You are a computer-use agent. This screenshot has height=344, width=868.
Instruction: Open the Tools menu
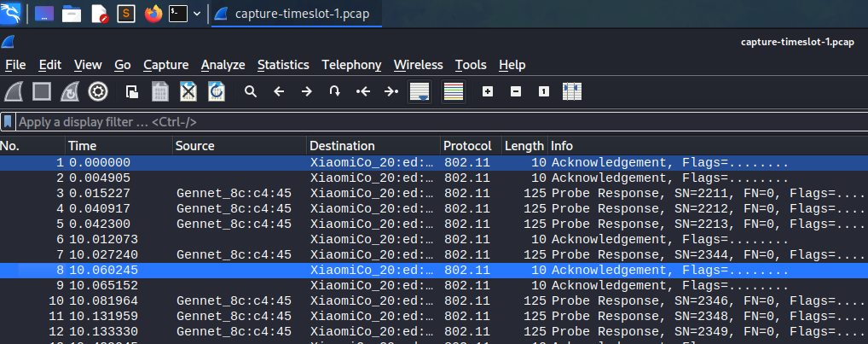pyautogui.click(x=471, y=65)
